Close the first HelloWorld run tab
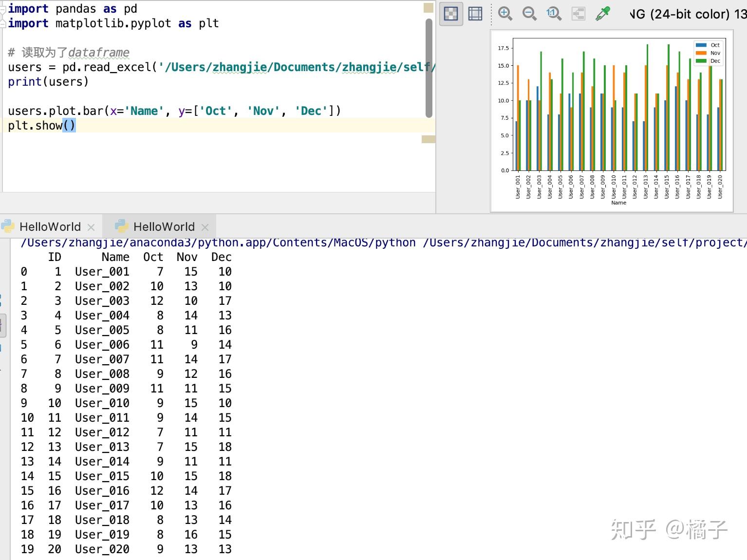This screenshot has width=747, height=560. (x=91, y=227)
